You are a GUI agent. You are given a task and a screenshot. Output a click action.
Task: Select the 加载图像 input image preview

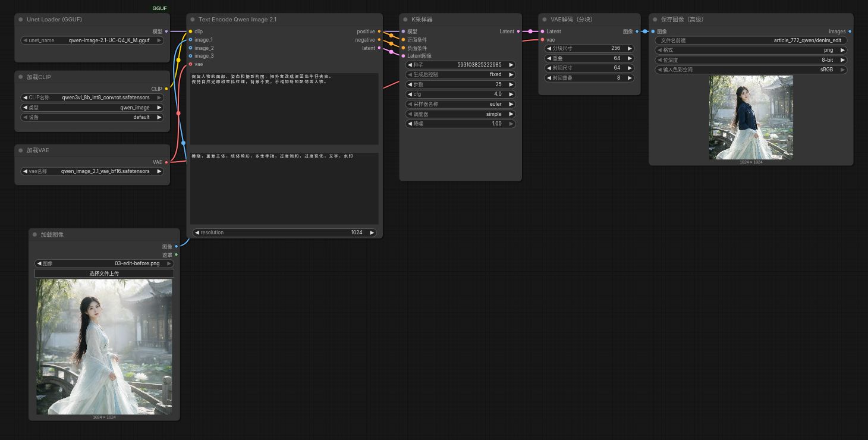click(x=104, y=347)
